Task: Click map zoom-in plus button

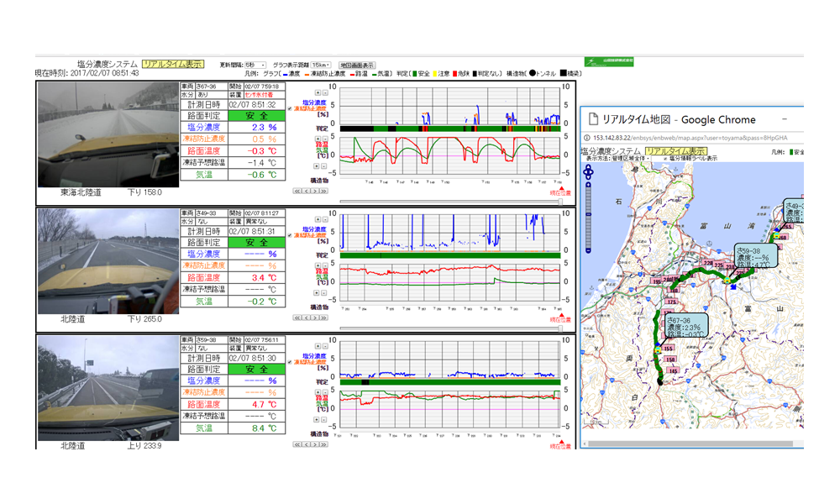Action: point(588,185)
